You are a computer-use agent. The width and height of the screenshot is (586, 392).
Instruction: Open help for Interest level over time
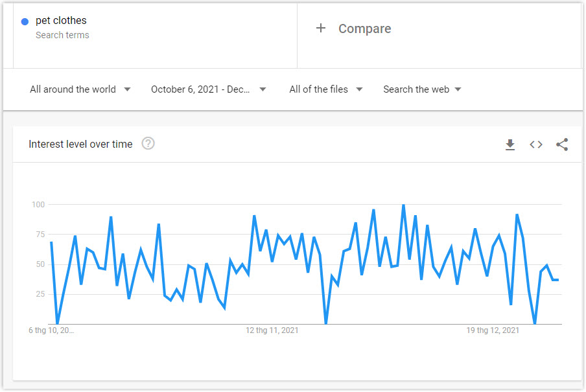tap(148, 143)
